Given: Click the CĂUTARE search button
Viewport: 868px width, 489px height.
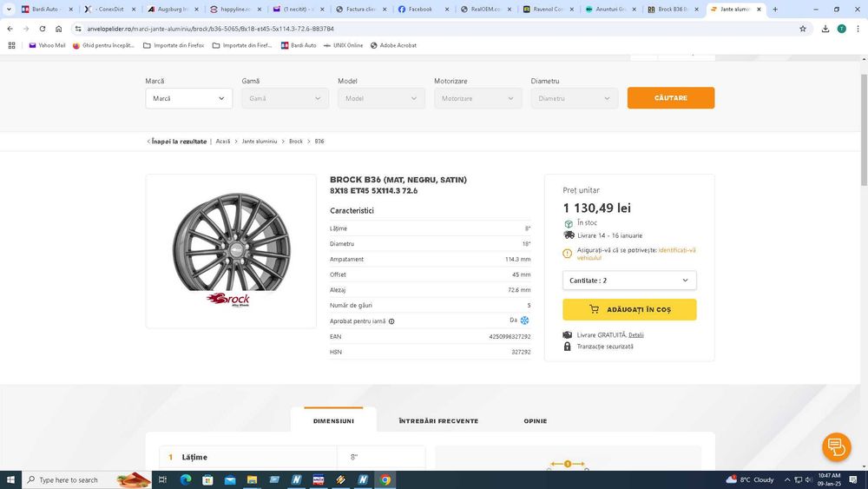Looking at the screenshot, I should (x=671, y=97).
